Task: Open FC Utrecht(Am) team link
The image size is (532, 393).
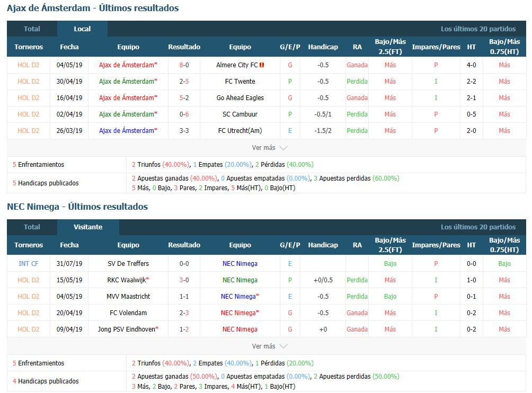Action: [x=240, y=130]
